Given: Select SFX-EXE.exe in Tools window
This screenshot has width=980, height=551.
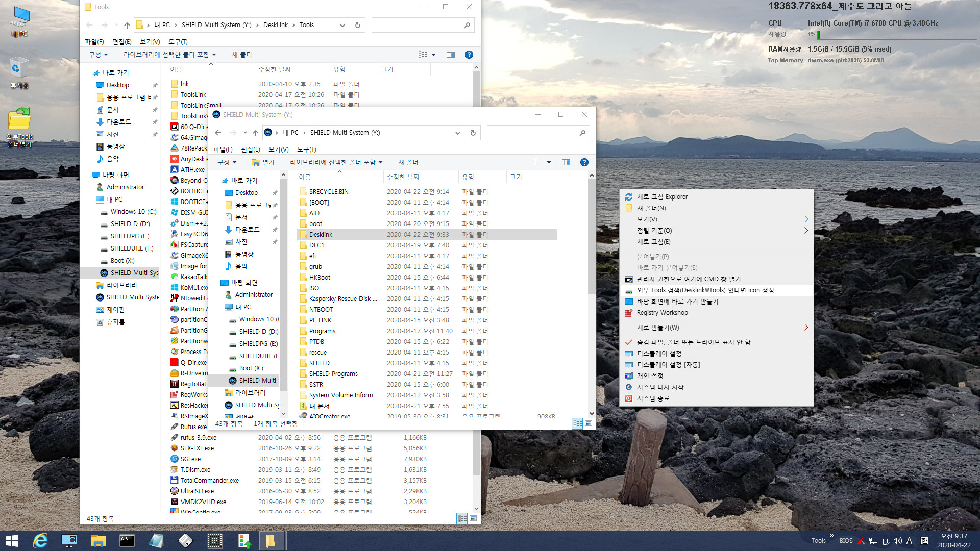Looking at the screenshot, I should coord(197,448).
